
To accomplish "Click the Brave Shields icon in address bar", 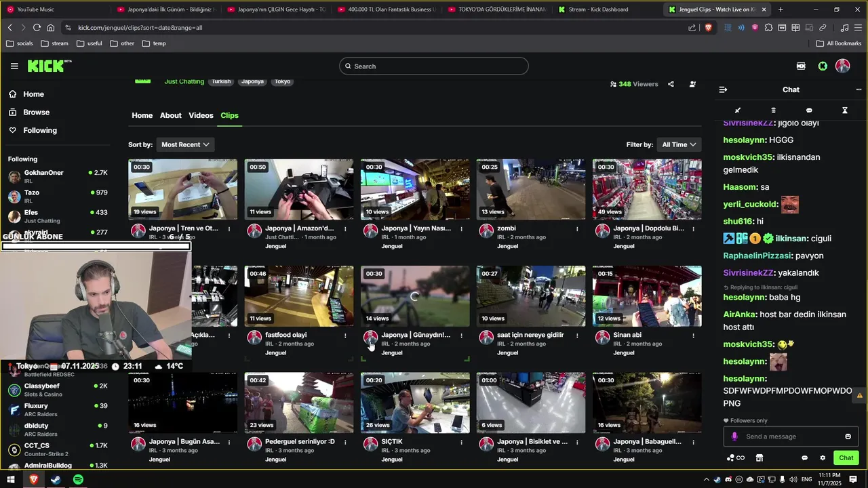I will (x=708, y=28).
